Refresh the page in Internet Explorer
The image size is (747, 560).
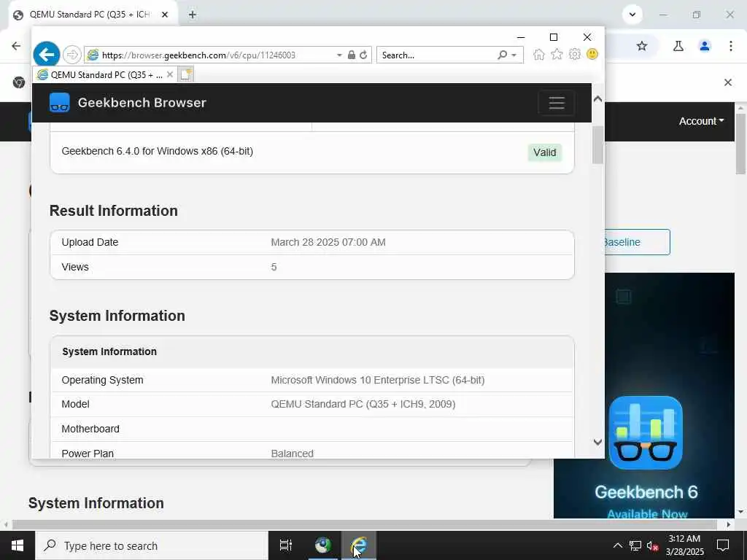[363, 55]
